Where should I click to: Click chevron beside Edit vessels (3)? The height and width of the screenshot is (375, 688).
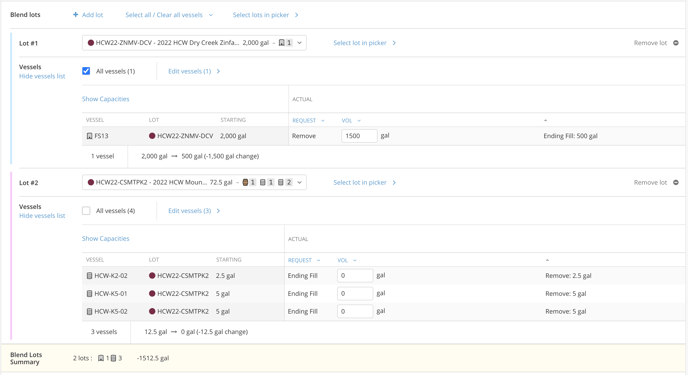click(x=218, y=211)
